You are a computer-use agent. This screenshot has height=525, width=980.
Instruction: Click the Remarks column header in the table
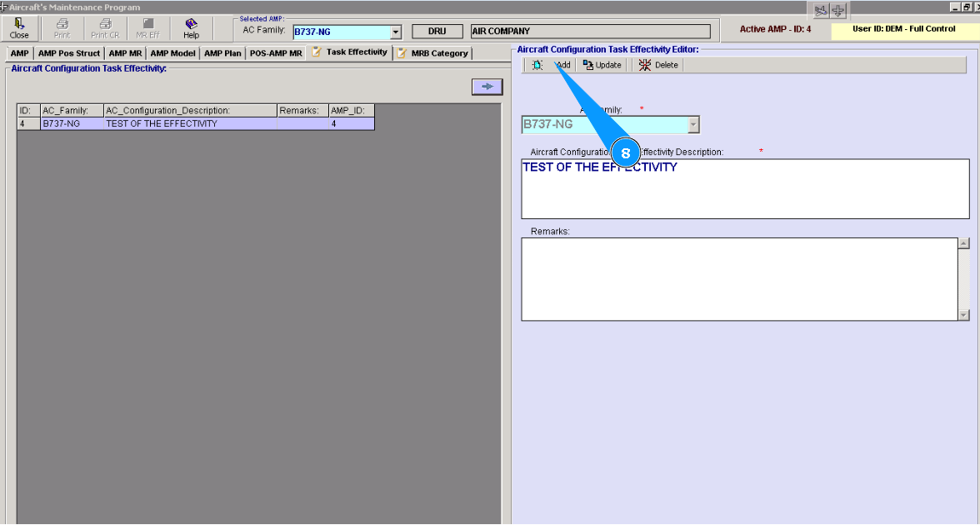[302, 111]
